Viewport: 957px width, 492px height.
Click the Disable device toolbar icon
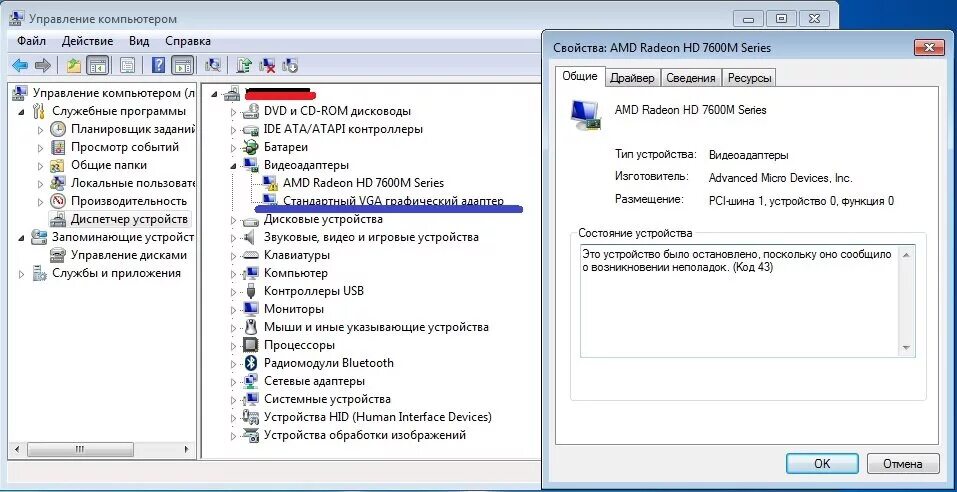[x=291, y=65]
